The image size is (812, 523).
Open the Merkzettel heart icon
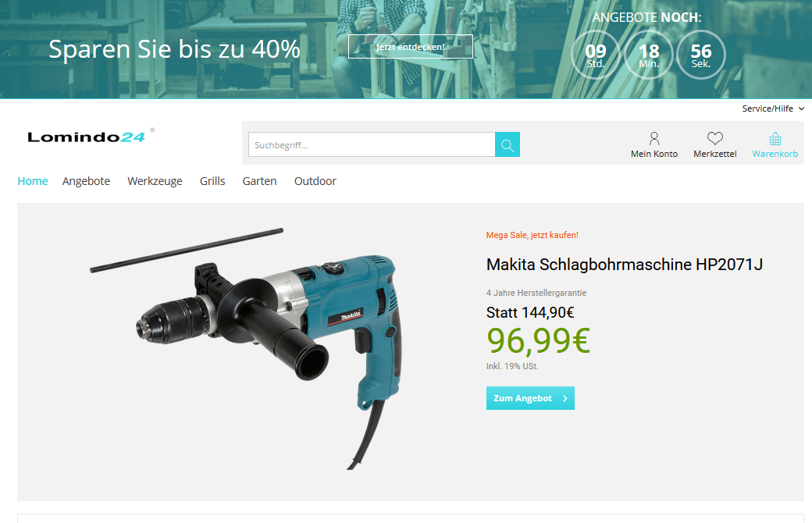714,138
